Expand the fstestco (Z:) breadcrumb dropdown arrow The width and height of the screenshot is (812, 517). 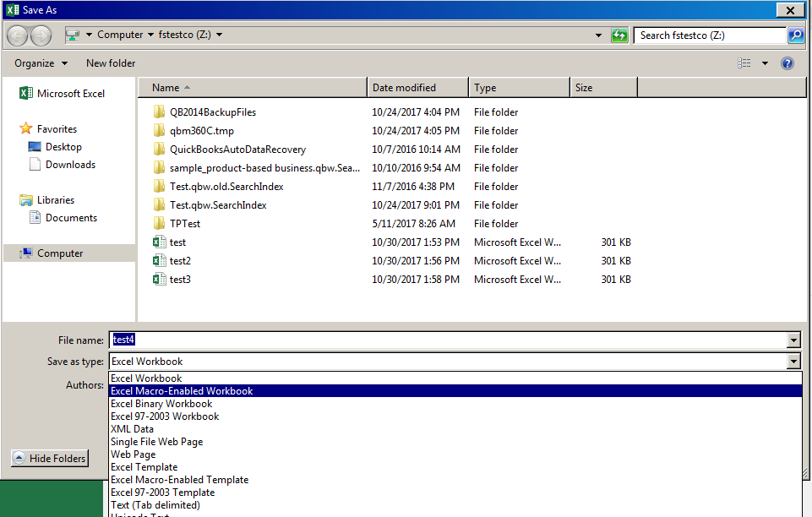[219, 35]
